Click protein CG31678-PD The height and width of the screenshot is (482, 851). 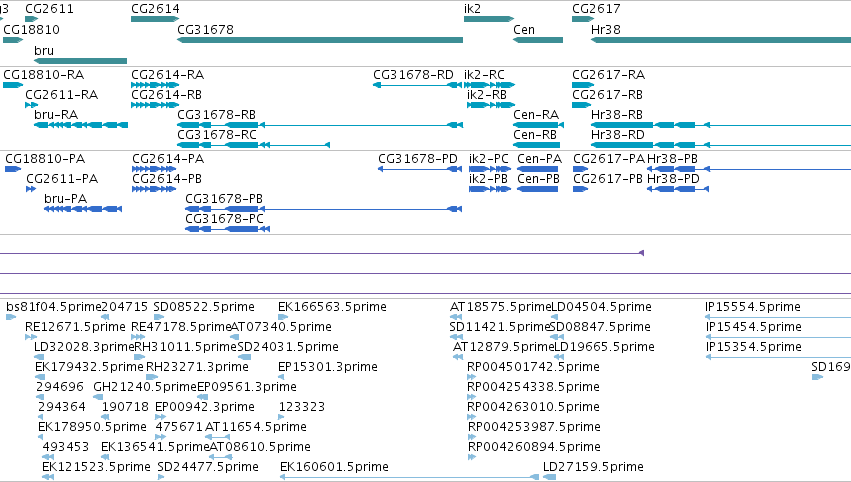click(x=420, y=169)
